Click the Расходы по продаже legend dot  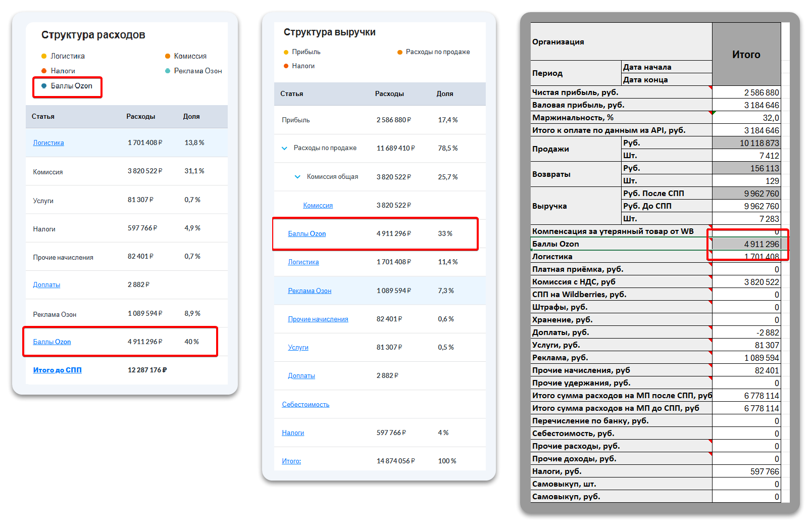(400, 52)
